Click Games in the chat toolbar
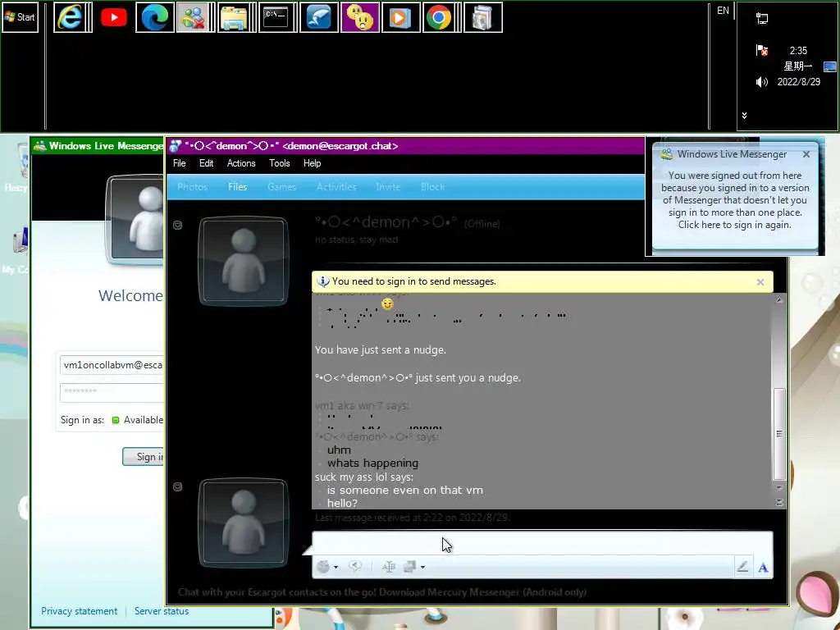840x630 pixels. 282,187
